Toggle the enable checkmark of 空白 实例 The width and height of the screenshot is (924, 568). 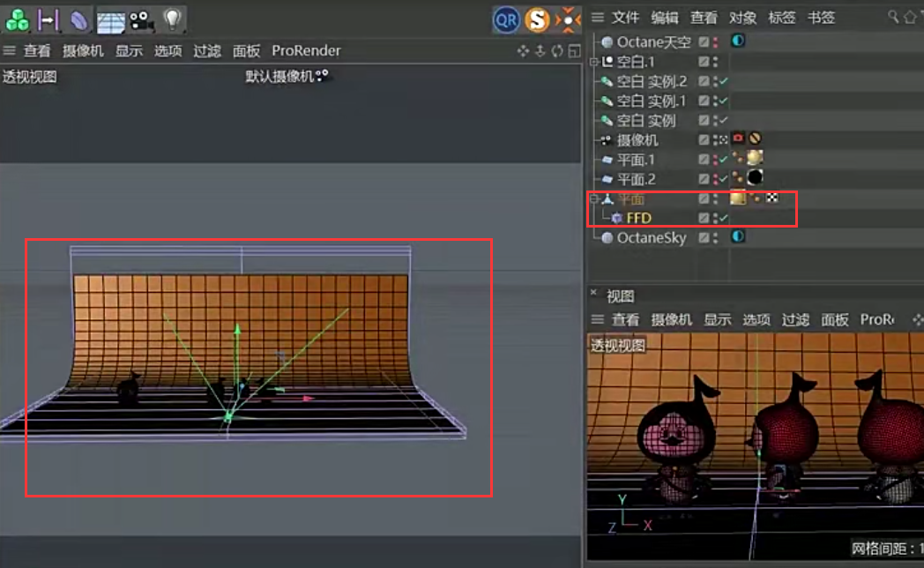coord(724,120)
